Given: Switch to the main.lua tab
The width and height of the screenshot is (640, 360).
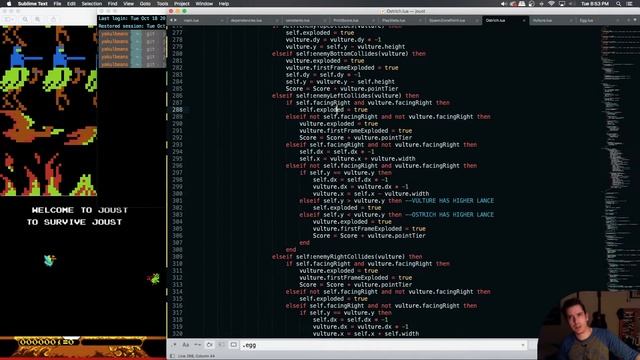Looking at the screenshot, I should coord(191,20).
